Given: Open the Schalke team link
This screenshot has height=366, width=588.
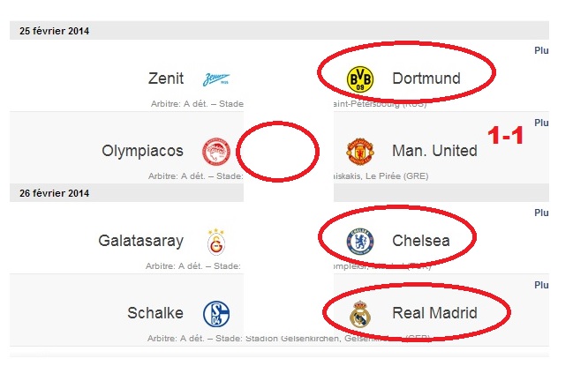Looking at the screenshot, I should 155,313.
